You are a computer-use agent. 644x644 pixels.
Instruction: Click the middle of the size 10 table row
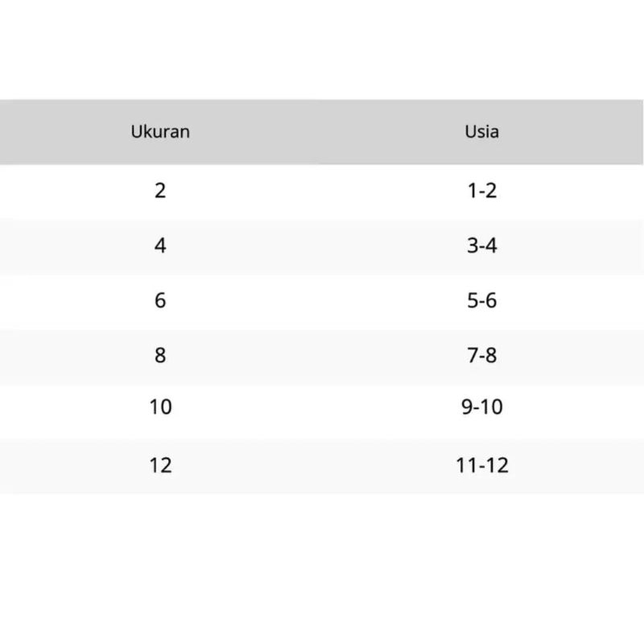click(322, 407)
